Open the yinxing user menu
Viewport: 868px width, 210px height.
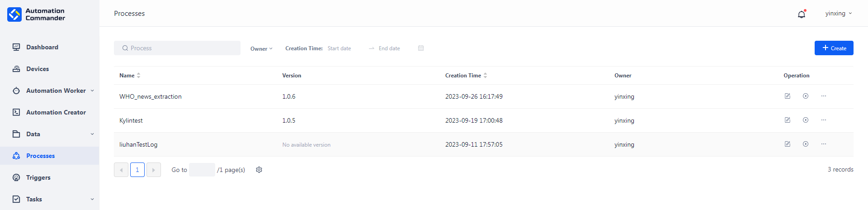tap(838, 14)
